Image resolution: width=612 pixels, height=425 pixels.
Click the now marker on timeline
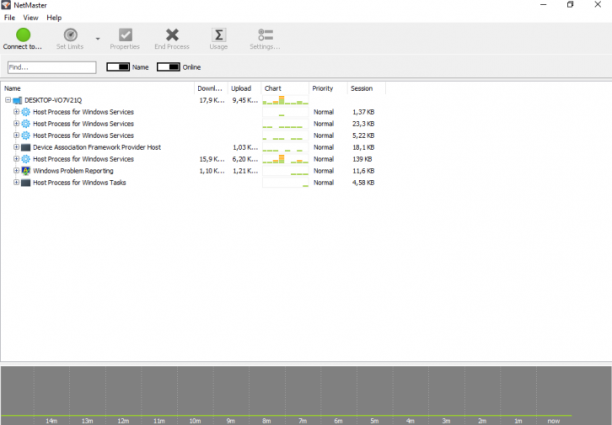click(553, 421)
